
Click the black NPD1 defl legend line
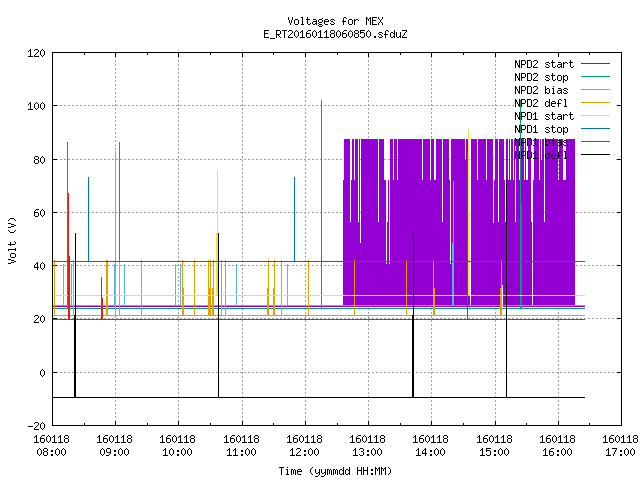[x=595, y=155]
